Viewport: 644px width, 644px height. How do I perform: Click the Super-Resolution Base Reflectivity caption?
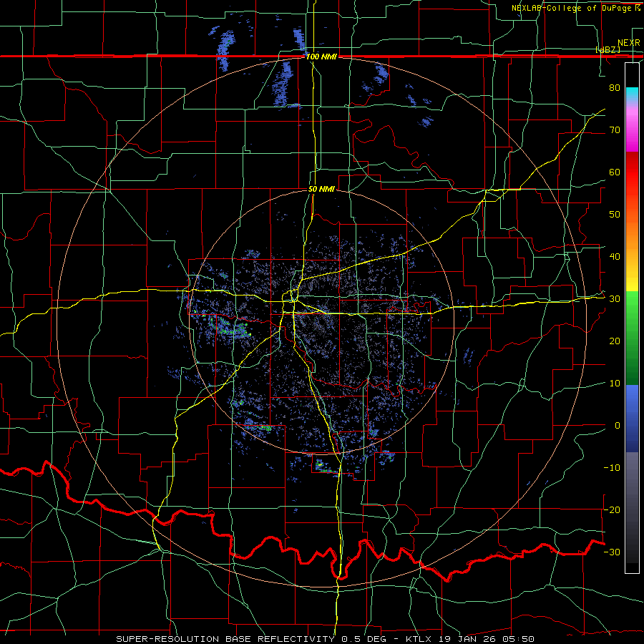[x=325, y=639]
